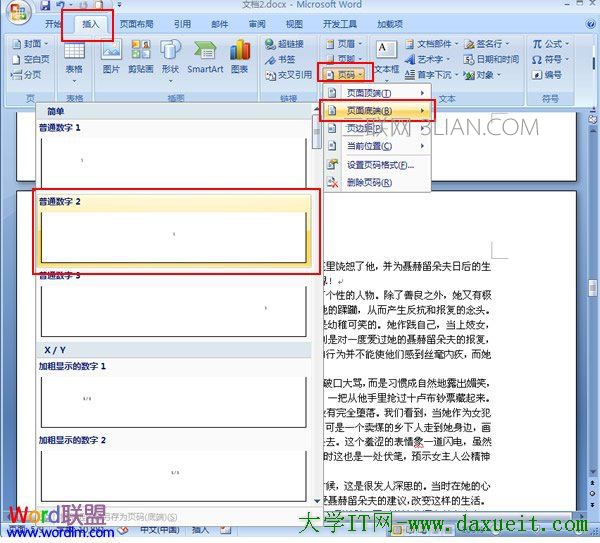The image size is (600, 543).
Task: Switch to the Review (审阅) tab
Action: [x=257, y=24]
